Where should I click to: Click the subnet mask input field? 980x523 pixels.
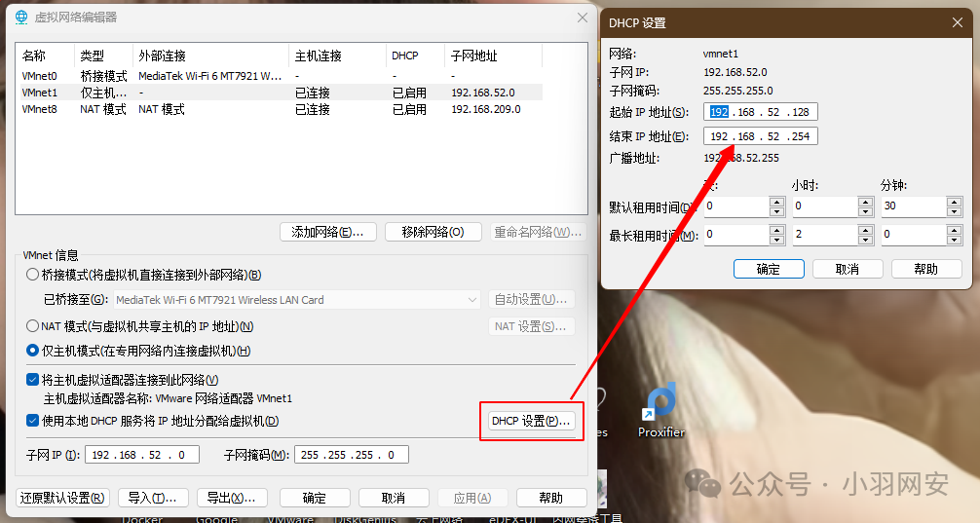(x=352, y=455)
